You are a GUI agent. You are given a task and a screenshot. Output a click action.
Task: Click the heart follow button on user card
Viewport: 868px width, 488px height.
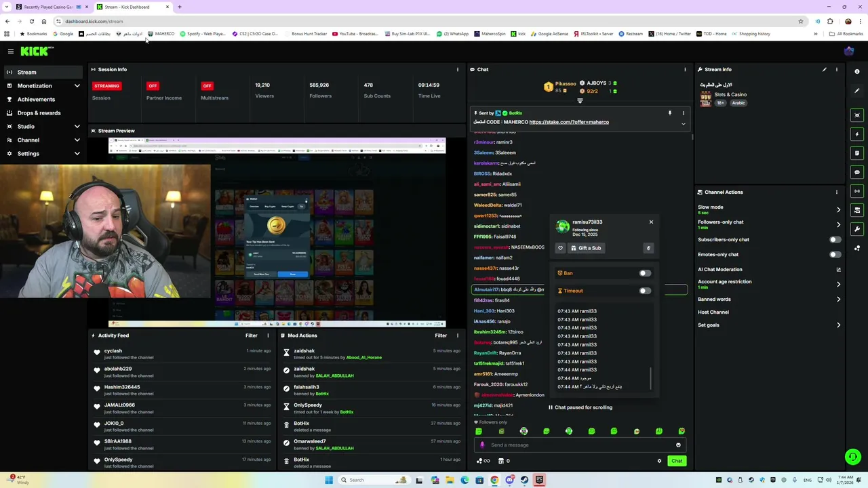coord(560,248)
